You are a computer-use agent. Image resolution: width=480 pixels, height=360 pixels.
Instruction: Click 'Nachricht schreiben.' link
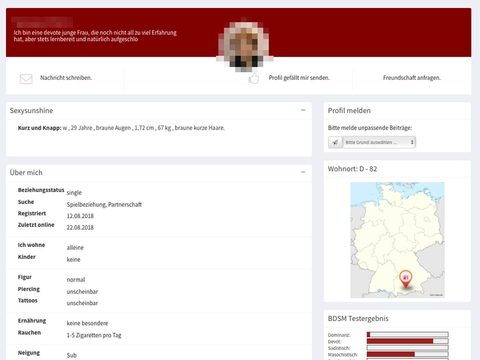click(x=66, y=78)
